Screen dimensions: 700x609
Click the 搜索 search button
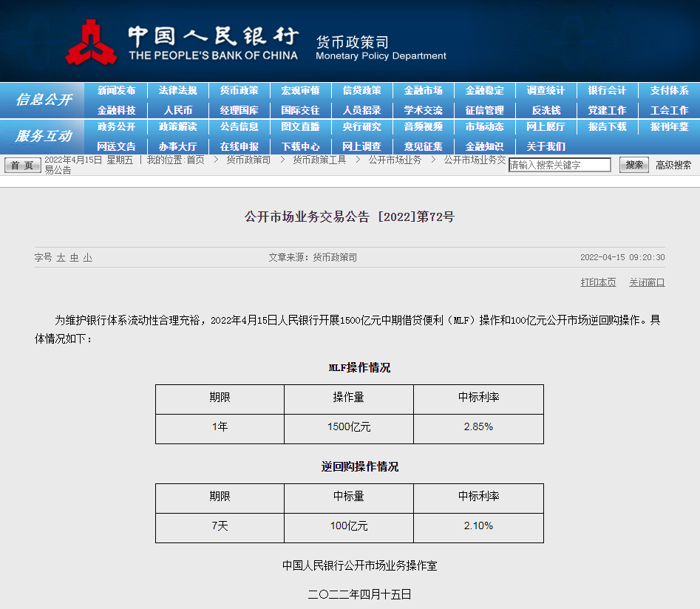click(634, 165)
